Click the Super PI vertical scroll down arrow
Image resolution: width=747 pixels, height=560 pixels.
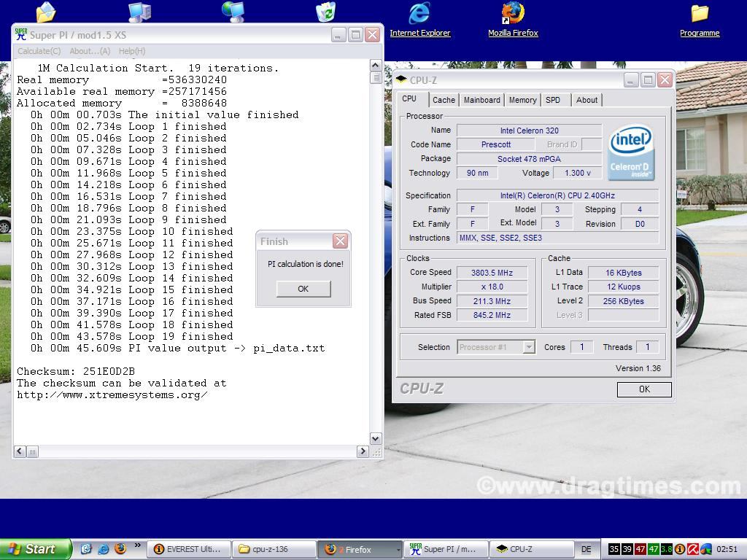point(376,438)
